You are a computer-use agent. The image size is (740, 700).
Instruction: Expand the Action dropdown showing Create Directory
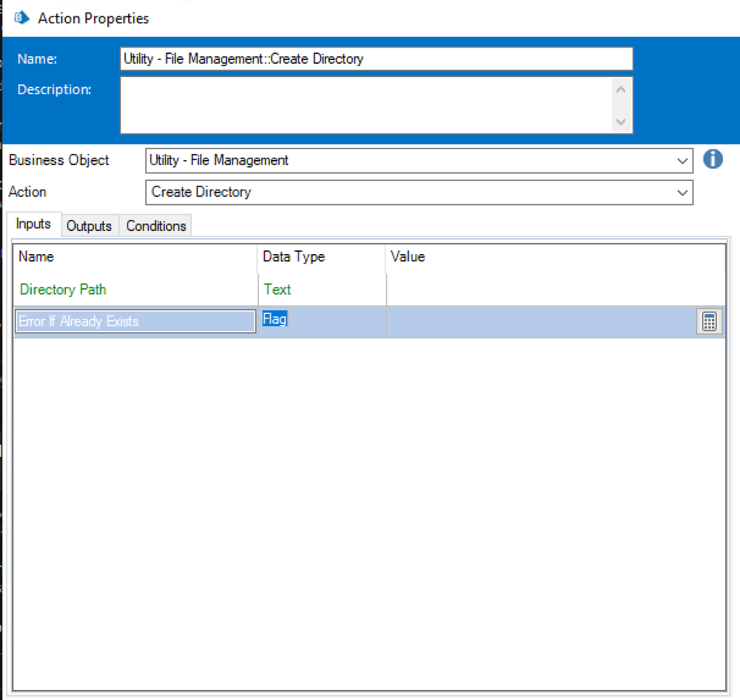pos(681,193)
